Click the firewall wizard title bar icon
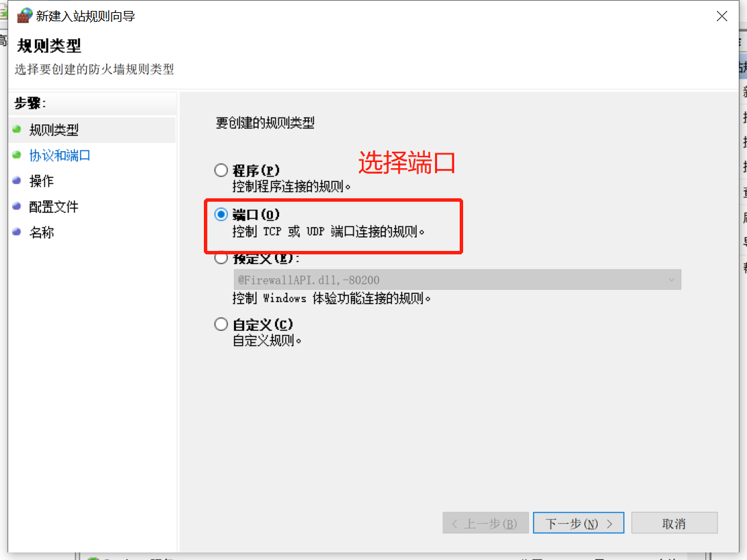This screenshot has width=747, height=560. coord(25,16)
